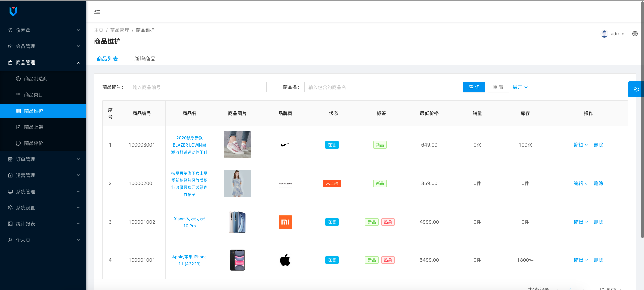Click the Nike brand logo
644x290 pixels.
(285, 145)
